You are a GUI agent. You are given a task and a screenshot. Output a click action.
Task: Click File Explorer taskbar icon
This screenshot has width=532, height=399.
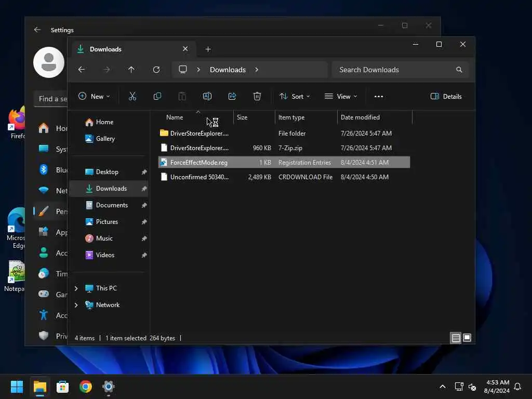pyautogui.click(x=39, y=387)
